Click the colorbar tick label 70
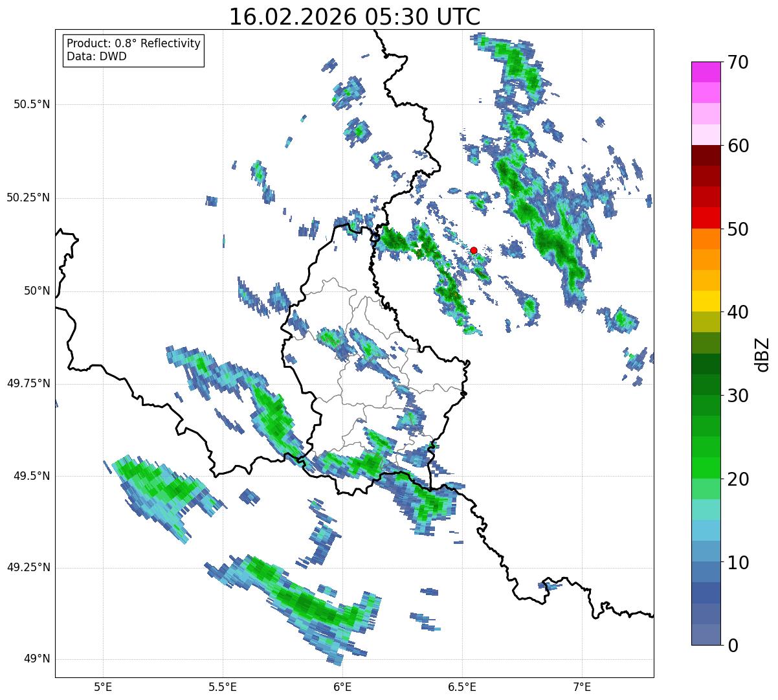 tap(738, 62)
